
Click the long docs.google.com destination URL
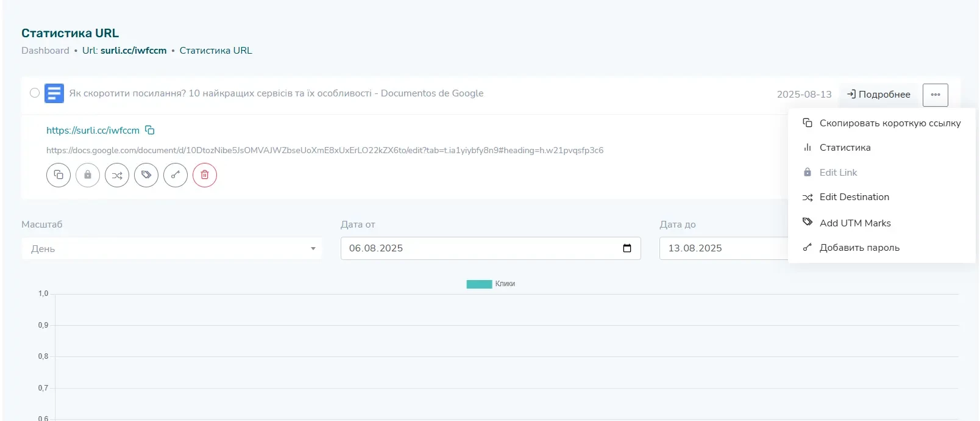pos(325,150)
